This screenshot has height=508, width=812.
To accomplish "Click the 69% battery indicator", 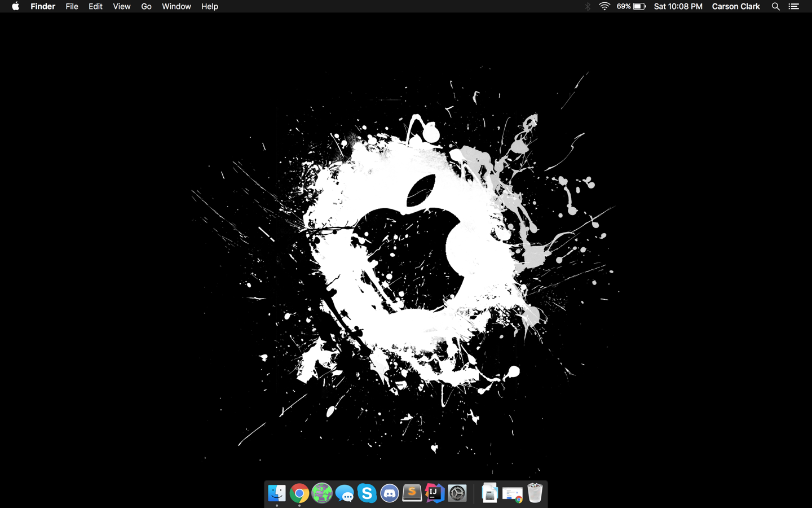I will pyautogui.click(x=631, y=6).
